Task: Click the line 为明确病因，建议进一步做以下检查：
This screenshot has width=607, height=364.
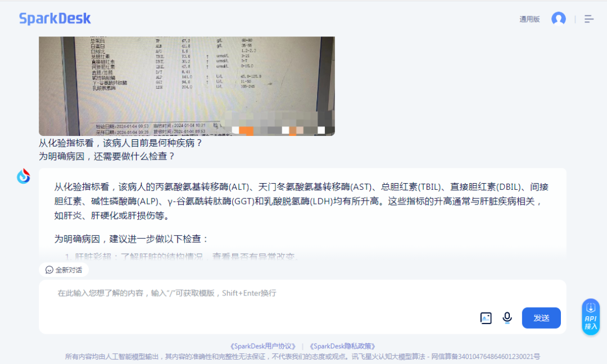Action: click(132, 239)
